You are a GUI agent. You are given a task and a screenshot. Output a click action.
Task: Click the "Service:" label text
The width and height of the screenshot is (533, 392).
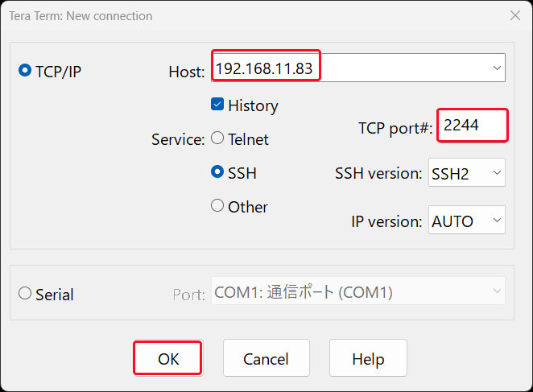click(177, 139)
